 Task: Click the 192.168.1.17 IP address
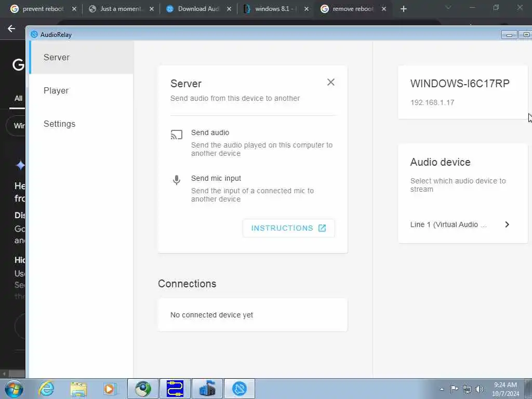coord(432,102)
